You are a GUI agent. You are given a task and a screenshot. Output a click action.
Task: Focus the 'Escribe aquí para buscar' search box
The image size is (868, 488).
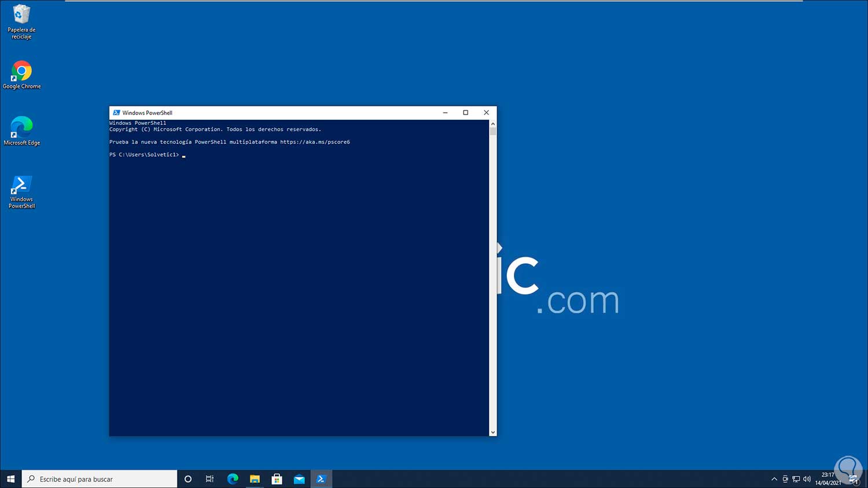(100, 479)
